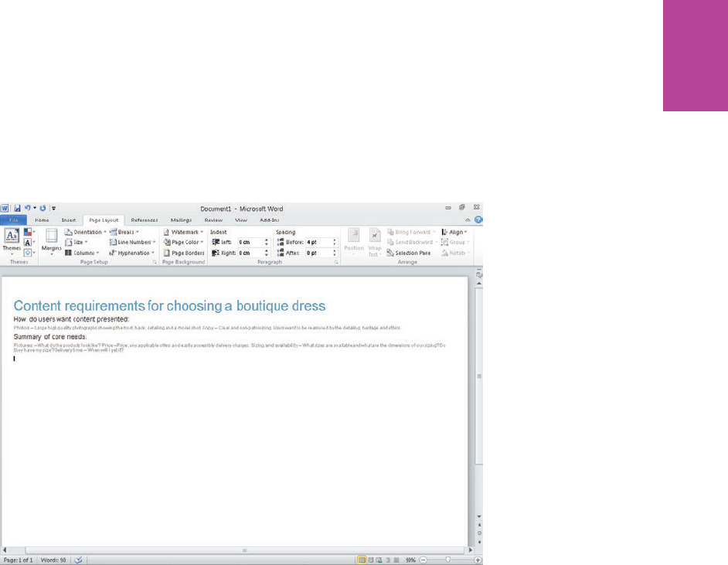The height and width of the screenshot is (565, 728).
Task: Open the Align dropdown
Action: (x=454, y=232)
